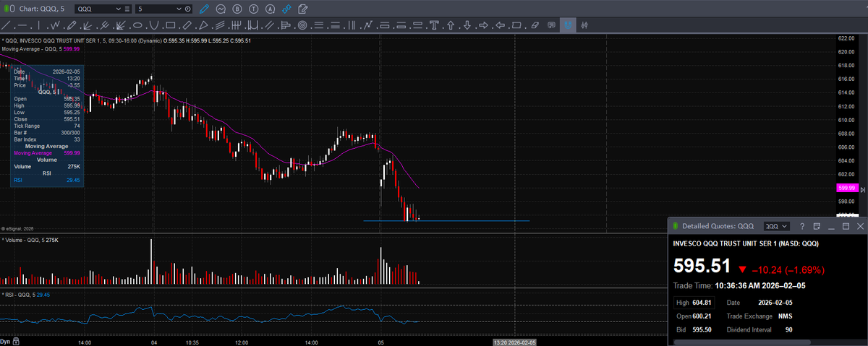Click the price change -10.24 (-1.69%)
Viewport: 868px width, 346px height.
pos(788,269)
